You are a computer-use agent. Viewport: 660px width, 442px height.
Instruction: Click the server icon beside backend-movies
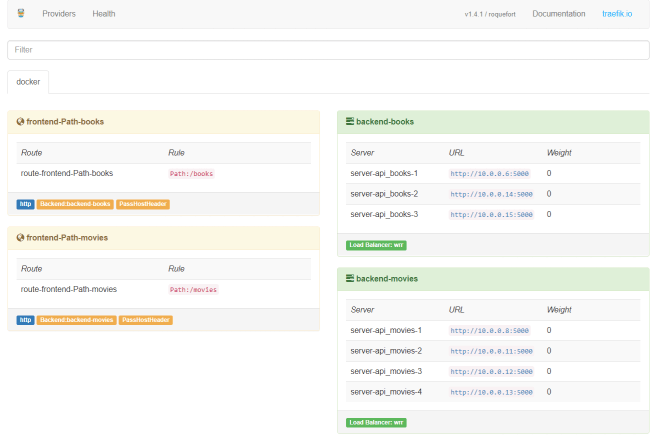click(x=350, y=279)
